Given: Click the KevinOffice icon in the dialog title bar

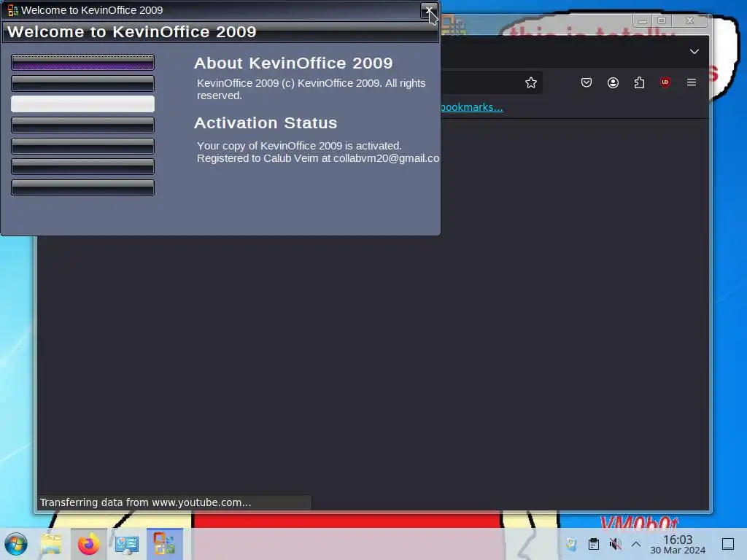Looking at the screenshot, I should [13, 10].
